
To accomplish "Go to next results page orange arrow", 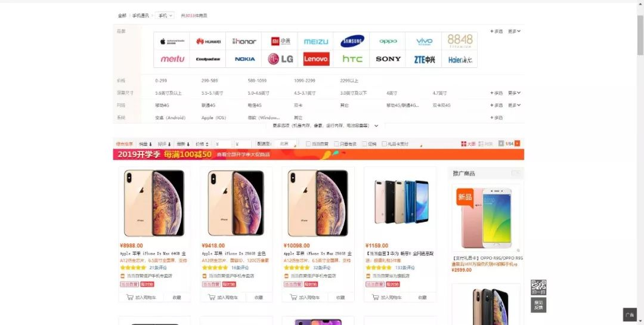I will click(x=517, y=143).
